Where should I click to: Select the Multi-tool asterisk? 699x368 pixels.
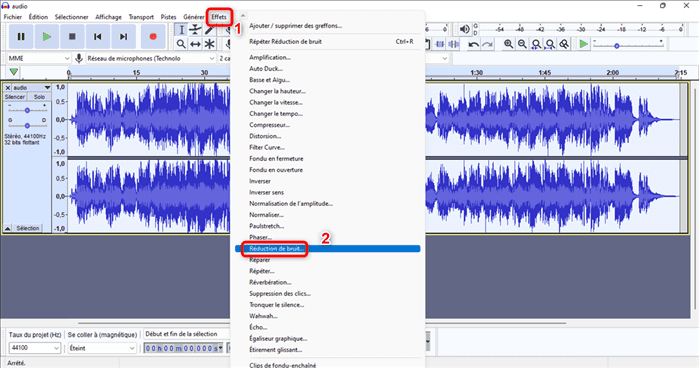coord(210,44)
